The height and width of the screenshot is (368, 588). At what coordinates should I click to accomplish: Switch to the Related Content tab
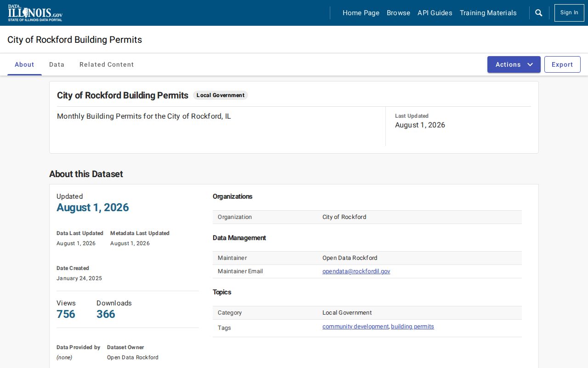(x=107, y=64)
